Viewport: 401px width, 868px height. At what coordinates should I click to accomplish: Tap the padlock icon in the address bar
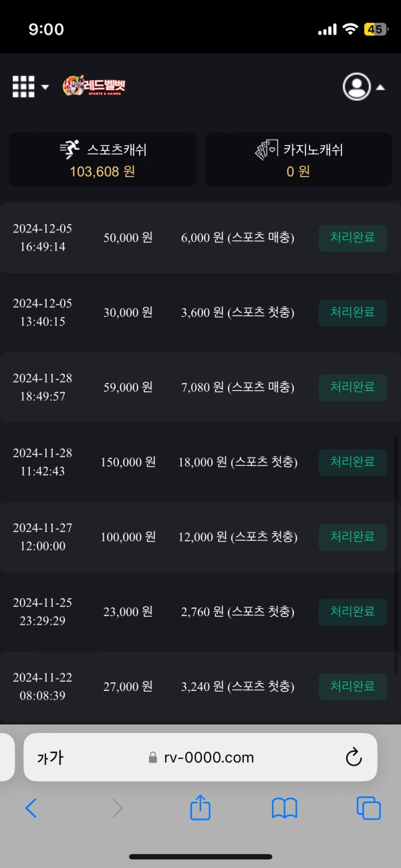(x=152, y=757)
